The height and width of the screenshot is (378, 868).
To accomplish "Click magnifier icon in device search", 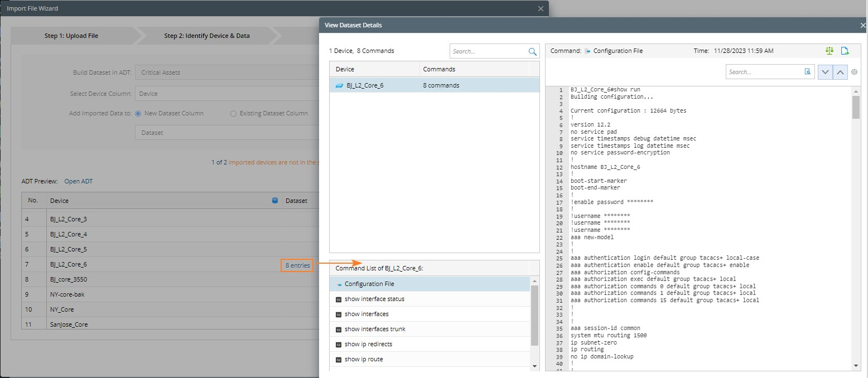I will click(x=532, y=51).
